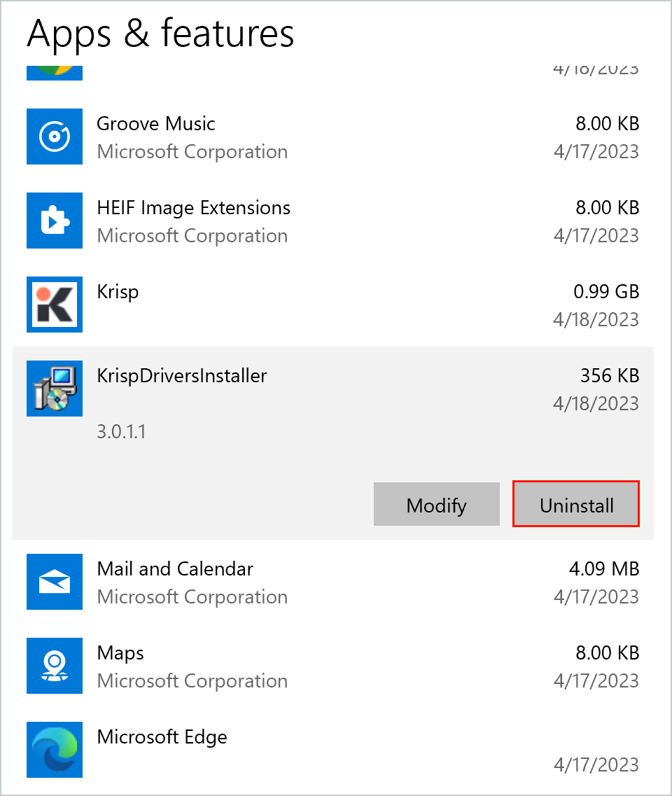This screenshot has width=672, height=796.
Task: Select the Mail and Calendar envelope icon
Action: [55, 582]
